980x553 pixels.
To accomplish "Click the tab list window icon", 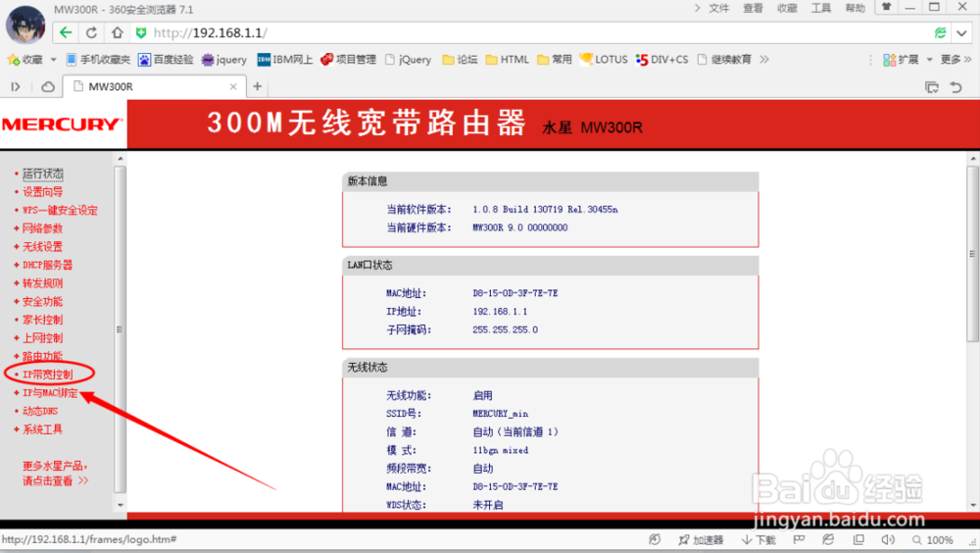I will (x=932, y=87).
